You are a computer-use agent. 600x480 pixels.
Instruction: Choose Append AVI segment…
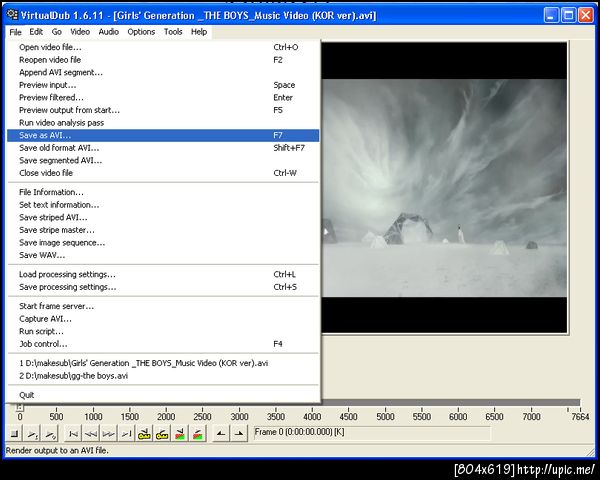[x=163, y=73]
